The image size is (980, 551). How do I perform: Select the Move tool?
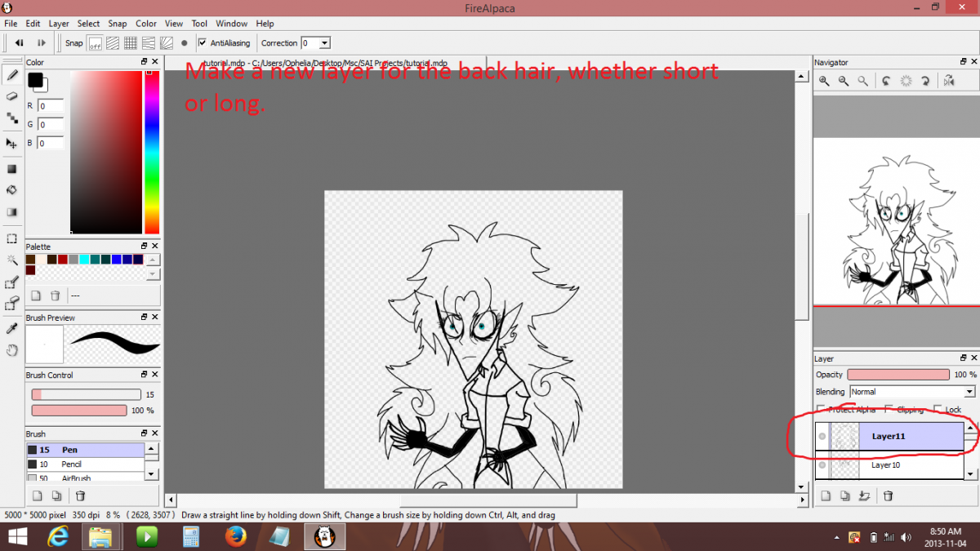[x=12, y=144]
